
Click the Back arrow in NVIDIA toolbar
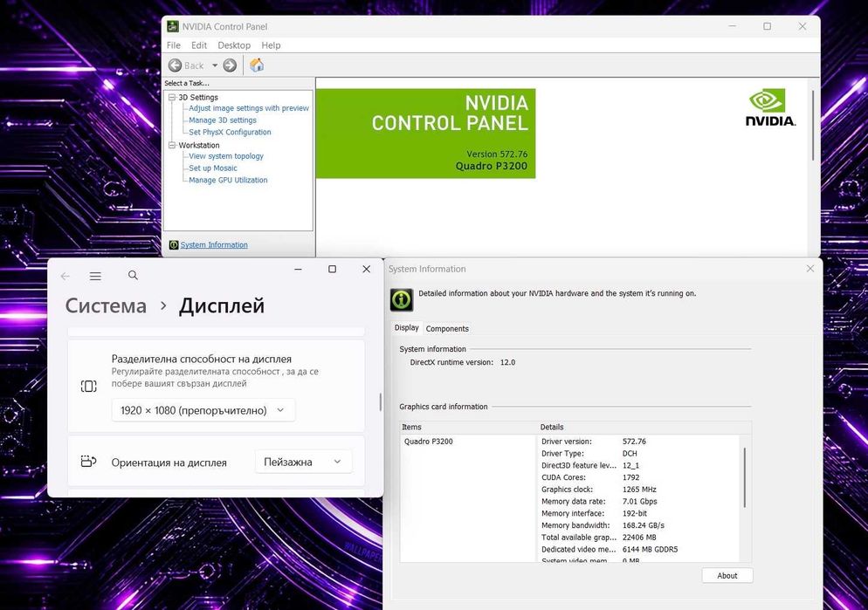click(x=175, y=65)
